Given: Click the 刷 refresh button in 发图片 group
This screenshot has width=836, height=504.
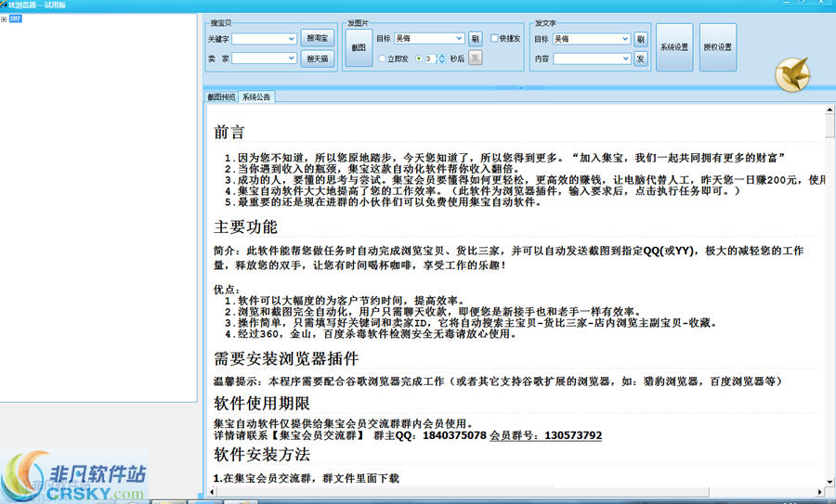Looking at the screenshot, I should [475, 38].
